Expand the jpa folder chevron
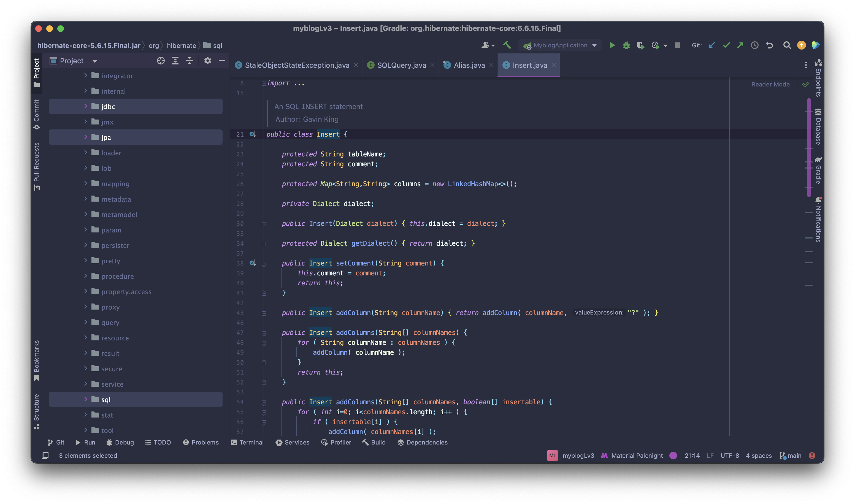This screenshot has height=504, width=855. coord(86,137)
